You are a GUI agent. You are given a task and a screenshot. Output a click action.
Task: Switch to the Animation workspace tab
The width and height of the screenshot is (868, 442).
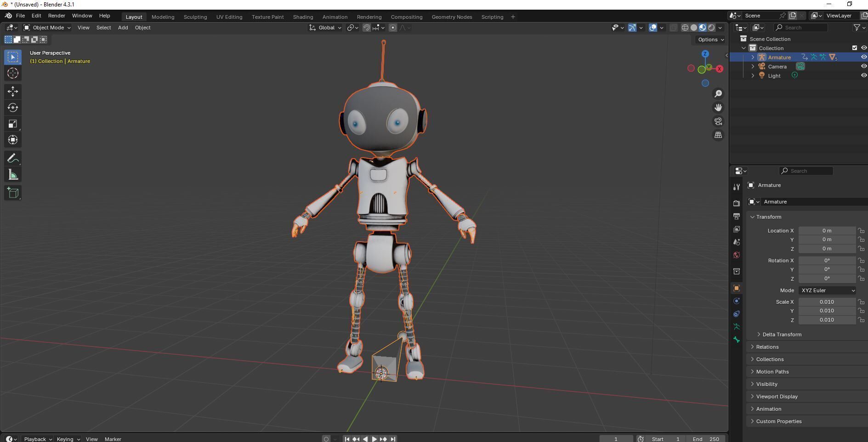(335, 17)
